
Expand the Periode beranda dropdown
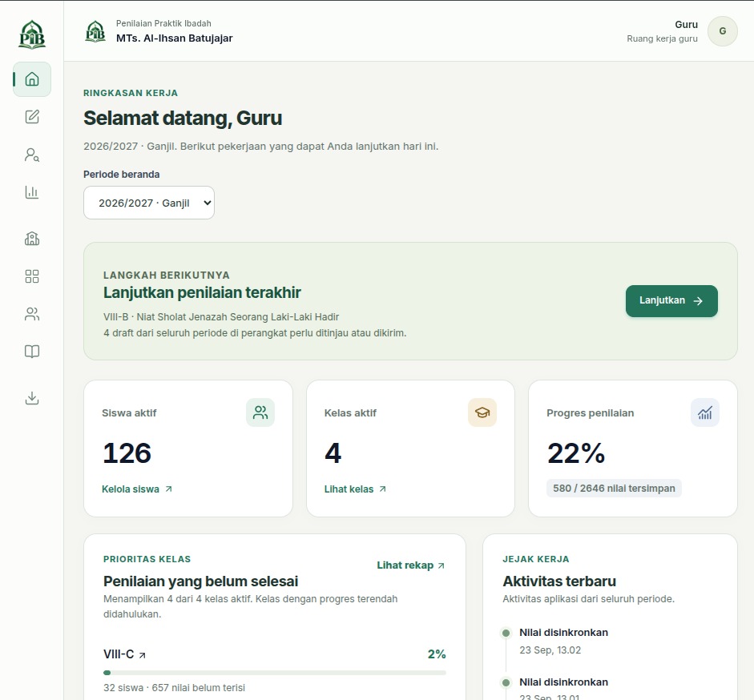(x=149, y=203)
